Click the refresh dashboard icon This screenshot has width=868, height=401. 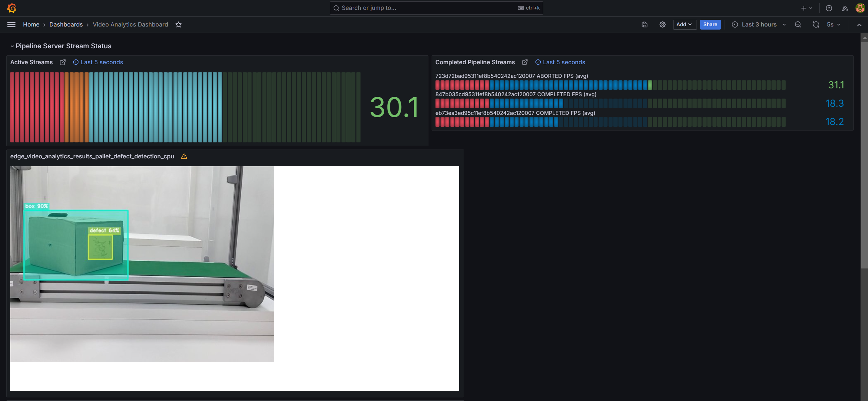[816, 24]
